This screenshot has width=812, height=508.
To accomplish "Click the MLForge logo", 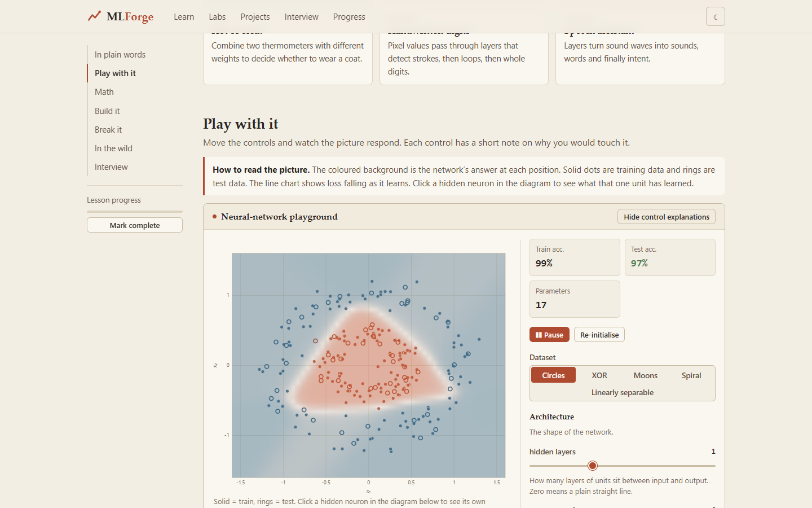I will (x=121, y=16).
